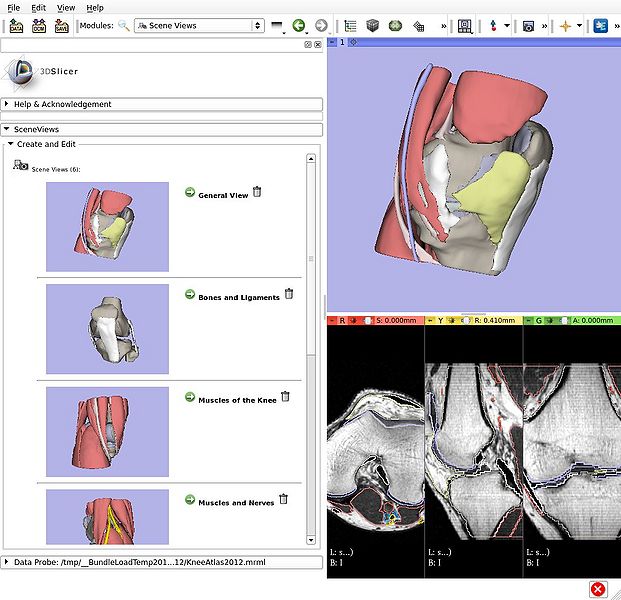Toggle the yellow slice view pin

click(431, 321)
